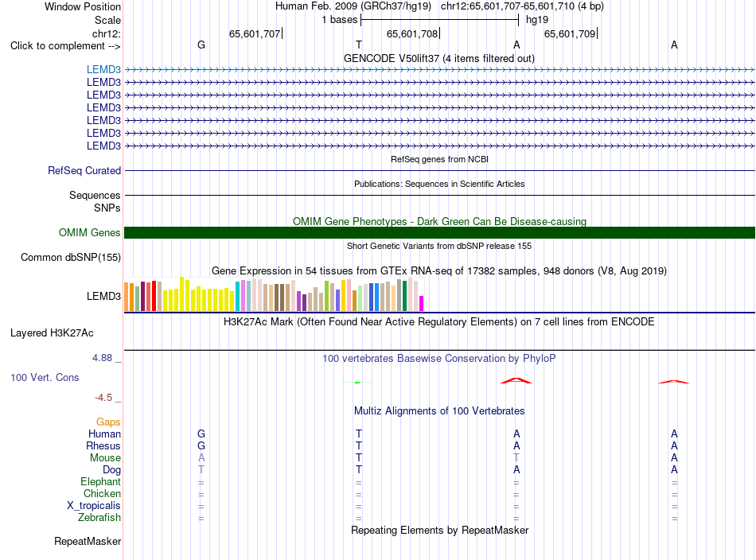Image resolution: width=756 pixels, height=560 pixels.
Task: Click 'Publications: Sequences in Scientific Articles' title
Action: point(439,184)
